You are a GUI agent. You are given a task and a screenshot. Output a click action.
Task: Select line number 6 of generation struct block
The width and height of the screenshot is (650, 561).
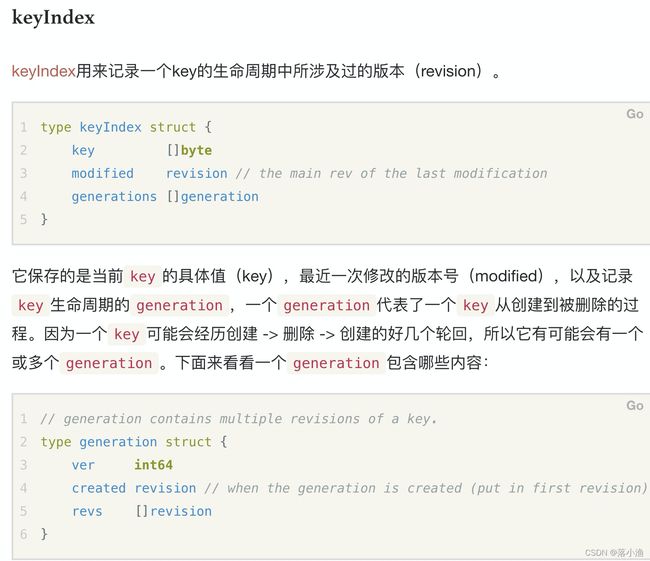click(24, 534)
